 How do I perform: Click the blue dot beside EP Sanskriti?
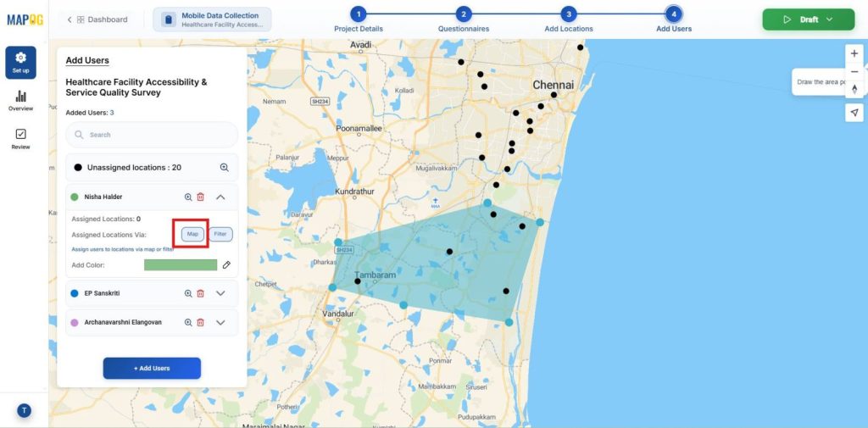click(75, 293)
